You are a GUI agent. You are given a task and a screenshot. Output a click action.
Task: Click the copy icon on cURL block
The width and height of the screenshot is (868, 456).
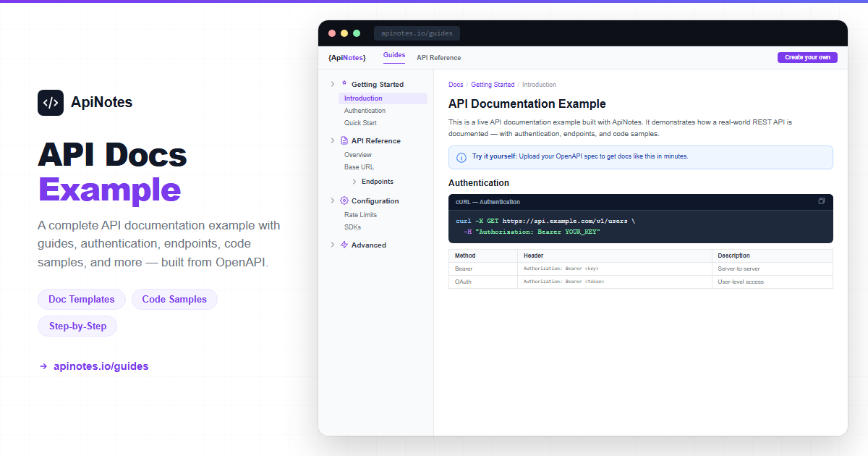click(x=821, y=201)
